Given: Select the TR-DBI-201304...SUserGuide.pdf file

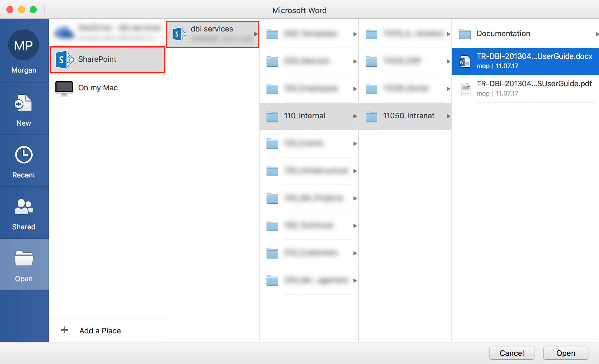Looking at the screenshot, I should coord(526,89).
